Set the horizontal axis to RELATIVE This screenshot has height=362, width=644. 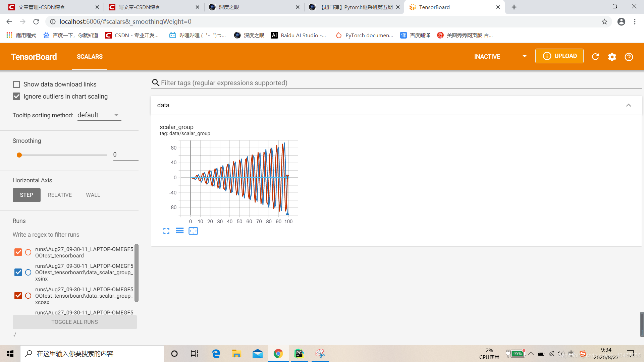point(60,195)
